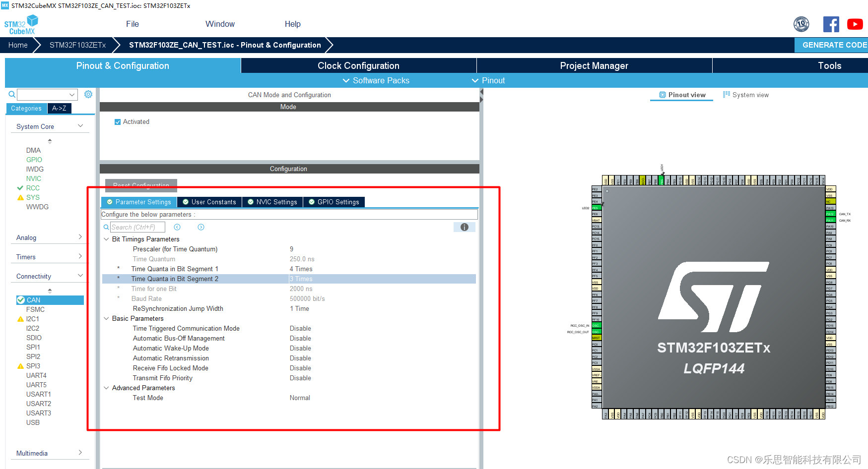868x469 pixels.
Task: Open the File menu
Action: [133, 24]
